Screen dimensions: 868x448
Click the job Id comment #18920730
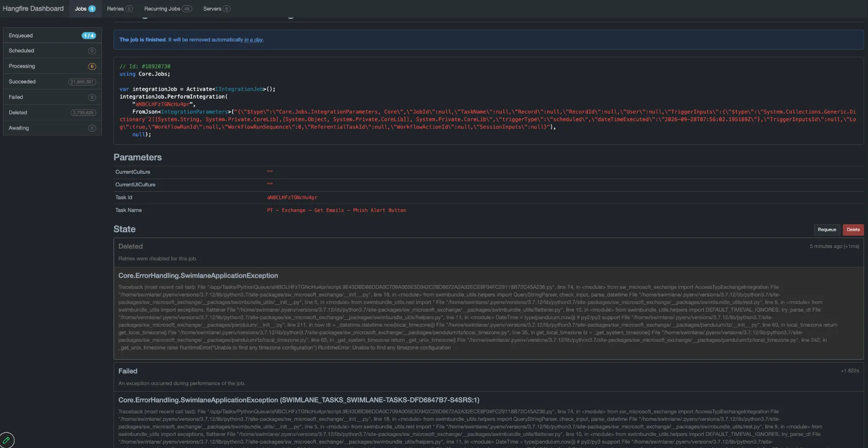[x=145, y=66]
